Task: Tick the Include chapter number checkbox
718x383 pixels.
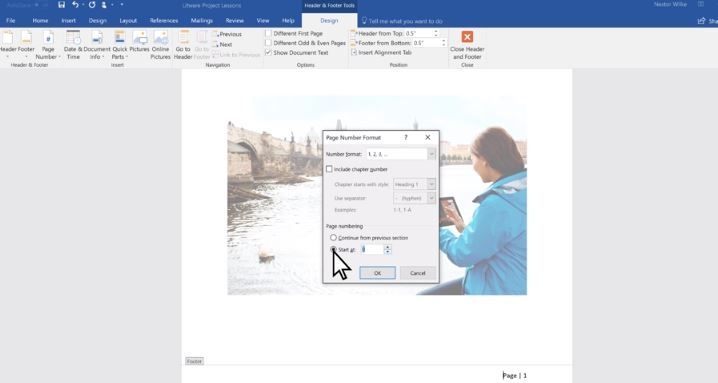Action: pyautogui.click(x=329, y=169)
